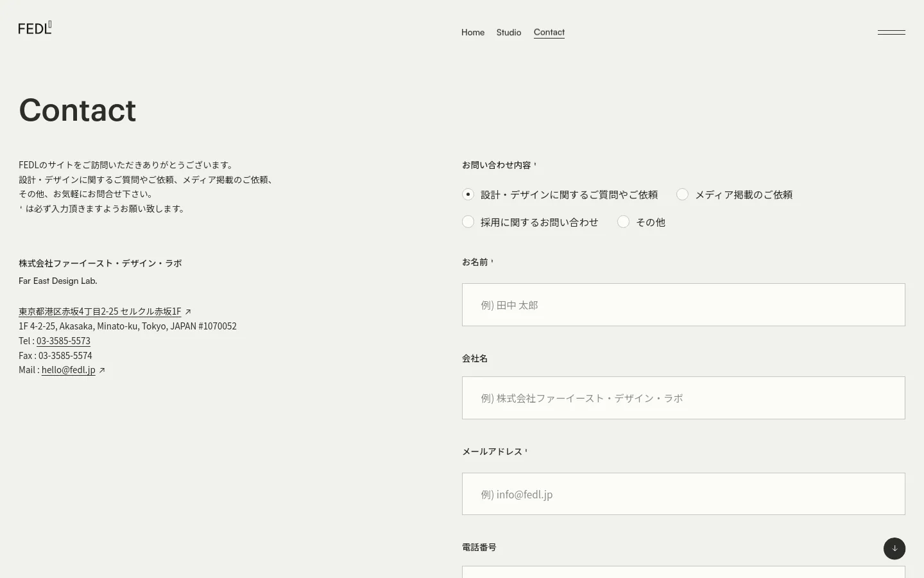Choose the メディア掲載のご依頼 radio option
Image resolution: width=924 pixels, height=578 pixels.
(x=683, y=194)
